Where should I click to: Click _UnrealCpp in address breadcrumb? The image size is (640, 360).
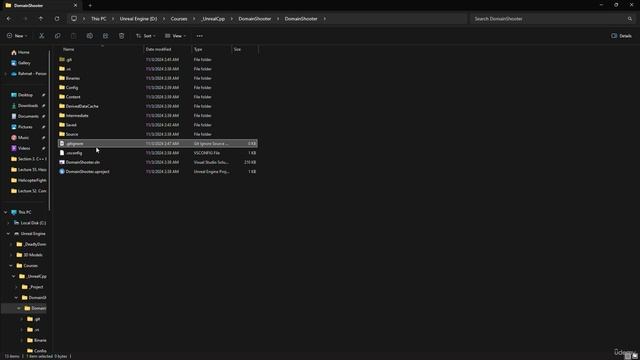213,19
